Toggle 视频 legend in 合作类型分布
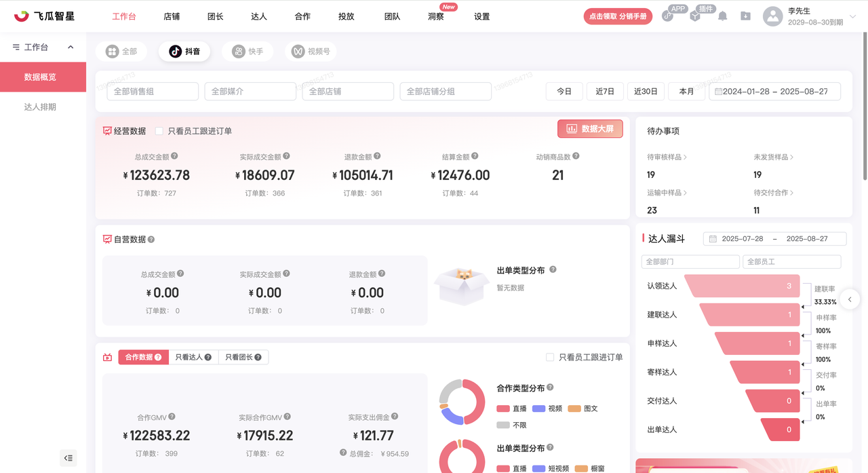 pyautogui.click(x=547, y=409)
